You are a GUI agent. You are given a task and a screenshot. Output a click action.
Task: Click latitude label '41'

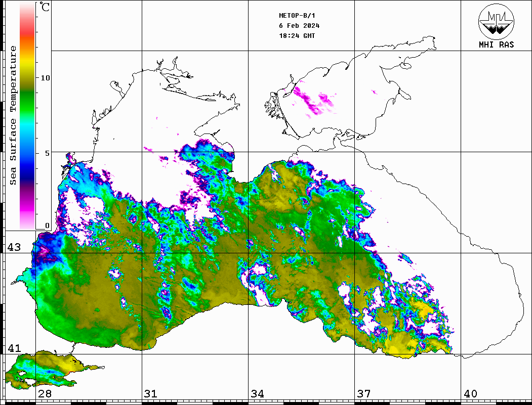pos(14,348)
